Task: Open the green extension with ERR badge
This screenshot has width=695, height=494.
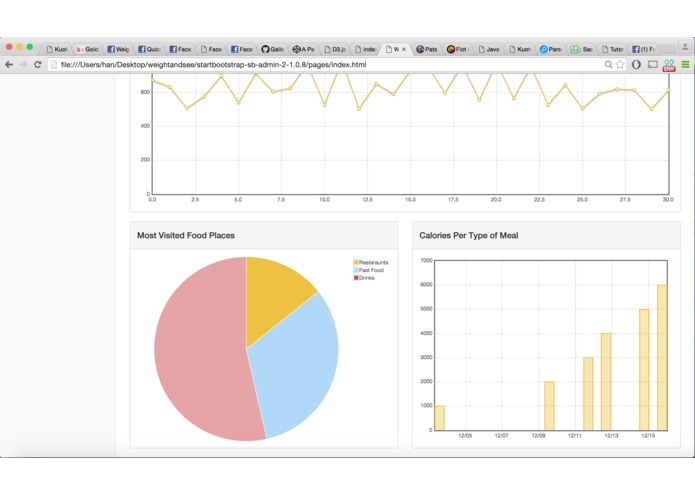Action: pos(669,65)
